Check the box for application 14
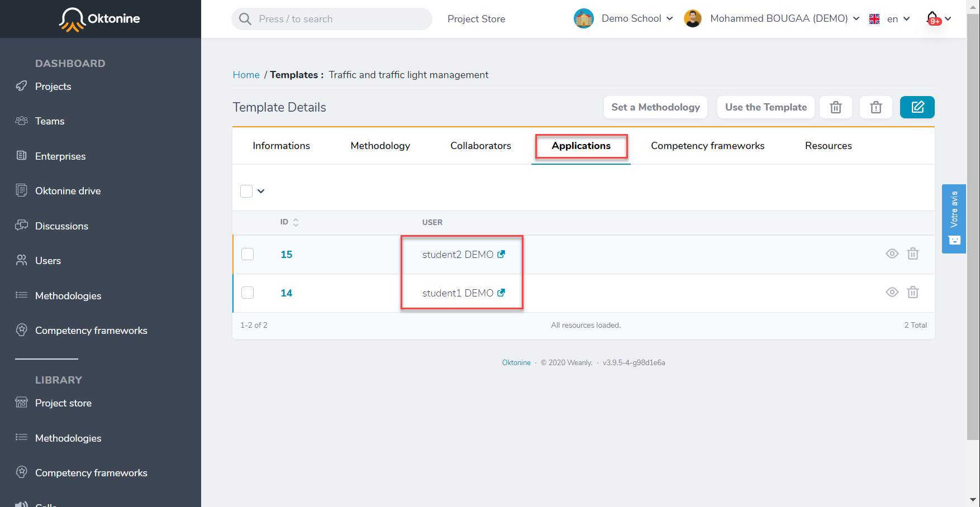The width and height of the screenshot is (980, 507). [x=248, y=293]
